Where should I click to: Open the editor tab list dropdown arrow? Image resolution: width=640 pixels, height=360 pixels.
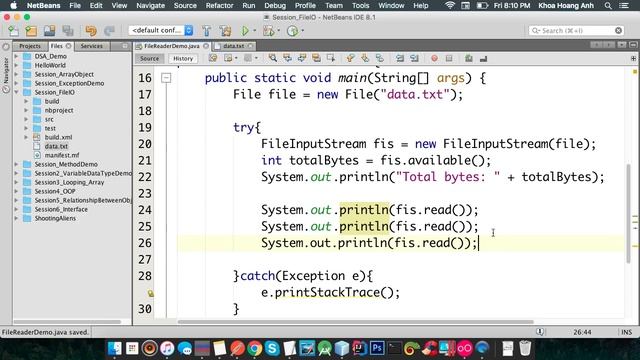pyautogui.click(x=622, y=44)
